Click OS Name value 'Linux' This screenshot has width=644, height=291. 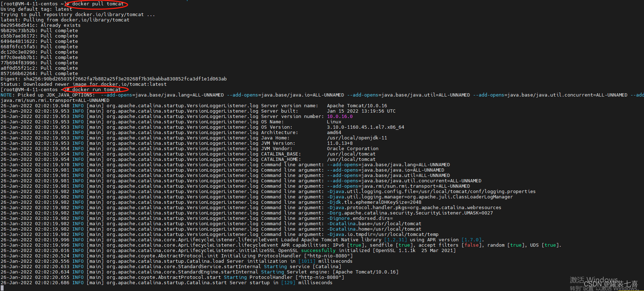click(x=334, y=122)
